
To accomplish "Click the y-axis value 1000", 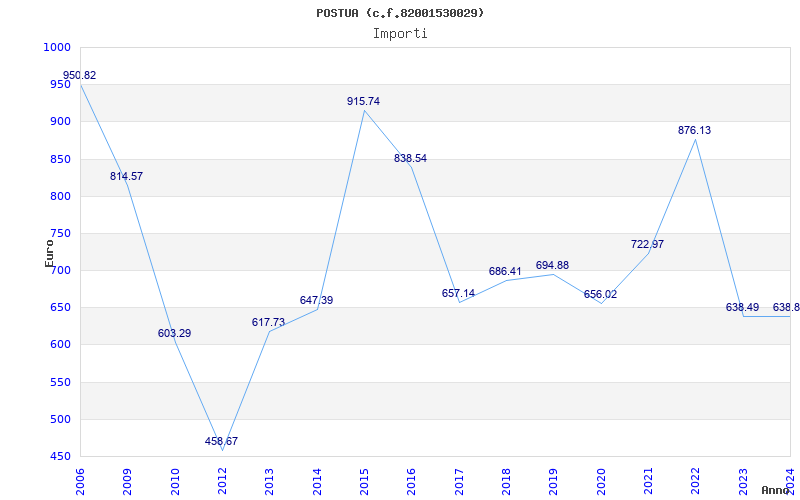I will [x=57, y=47].
